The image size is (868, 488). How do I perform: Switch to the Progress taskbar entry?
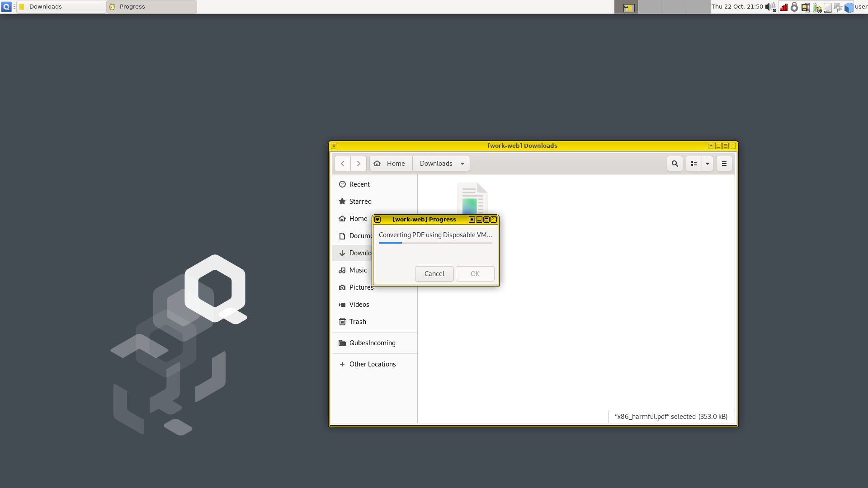[x=151, y=6]
